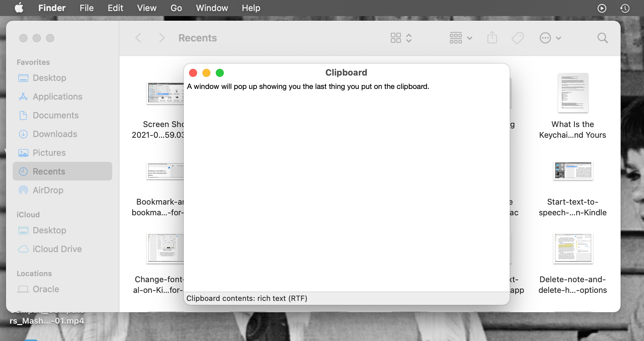Open Search with the magnifier icon
The image size is (644, 341).
tap(602, 38)
